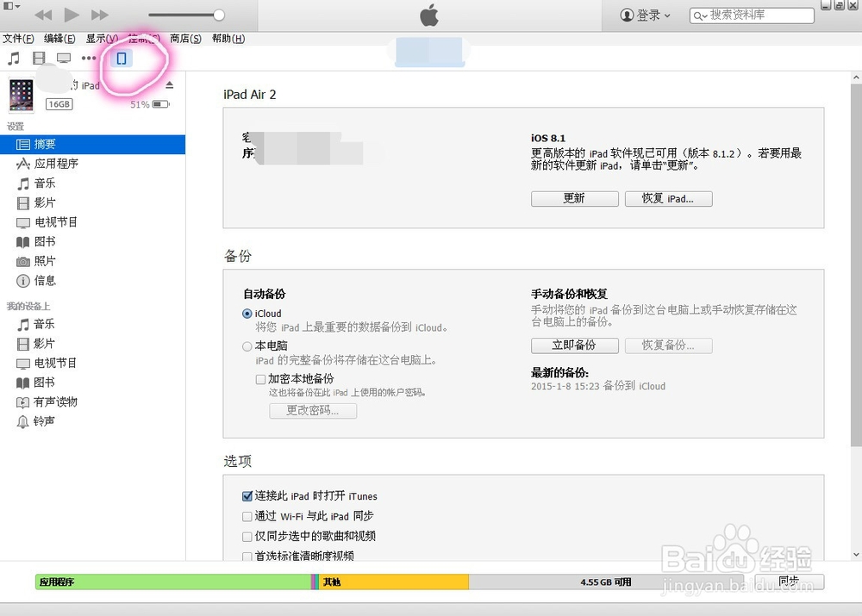862x616 pixels.
Task: Click the rewind playback button
Action: [x=43, y=15]
